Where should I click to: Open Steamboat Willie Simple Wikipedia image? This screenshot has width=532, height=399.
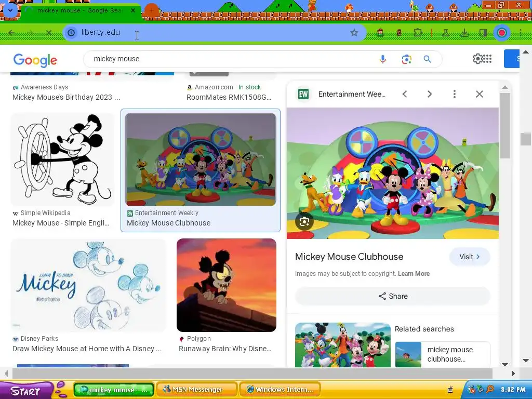(x=62, y=159)
